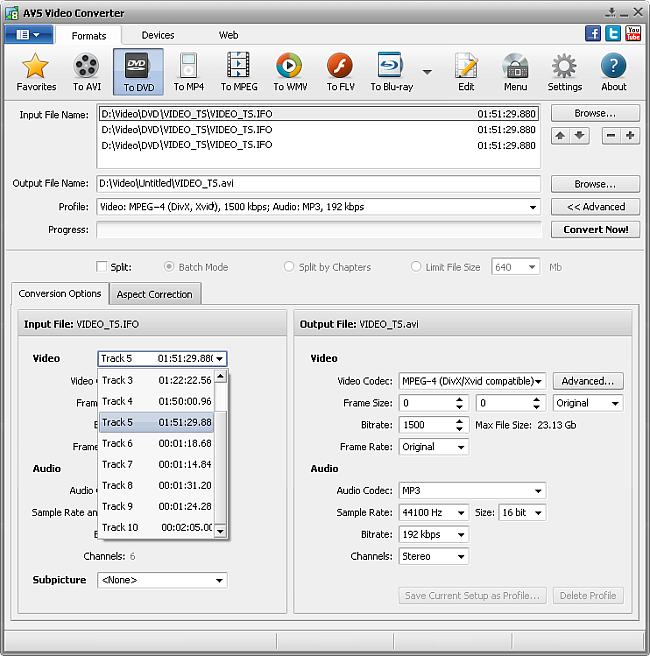Select the To FLV flash icon
Viewport: 650px width, 656px height.
coord(340,72)
